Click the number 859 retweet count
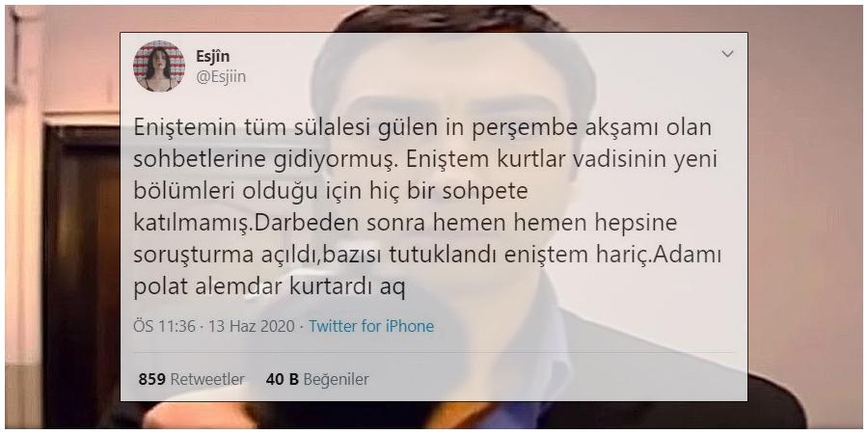This screenshot has height=434, width=868. pyautogui.click(x=151, y=379)
